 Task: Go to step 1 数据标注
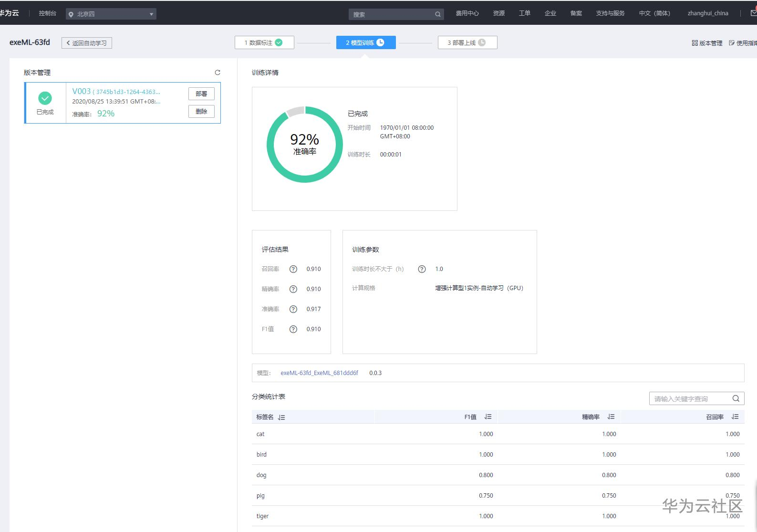click(264, 42)
